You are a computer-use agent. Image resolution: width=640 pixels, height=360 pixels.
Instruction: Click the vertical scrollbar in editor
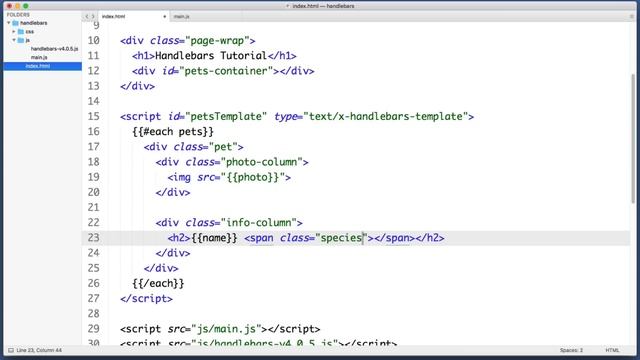(633, 139)
